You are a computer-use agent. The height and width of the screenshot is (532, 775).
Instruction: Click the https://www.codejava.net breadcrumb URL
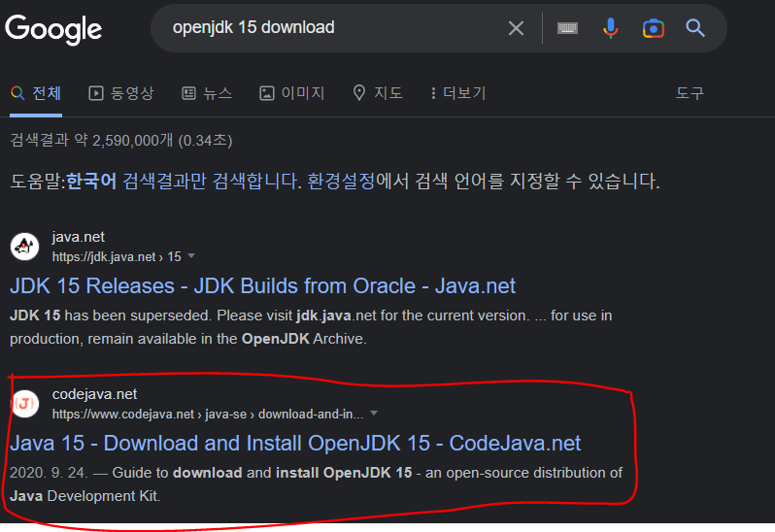208,414
